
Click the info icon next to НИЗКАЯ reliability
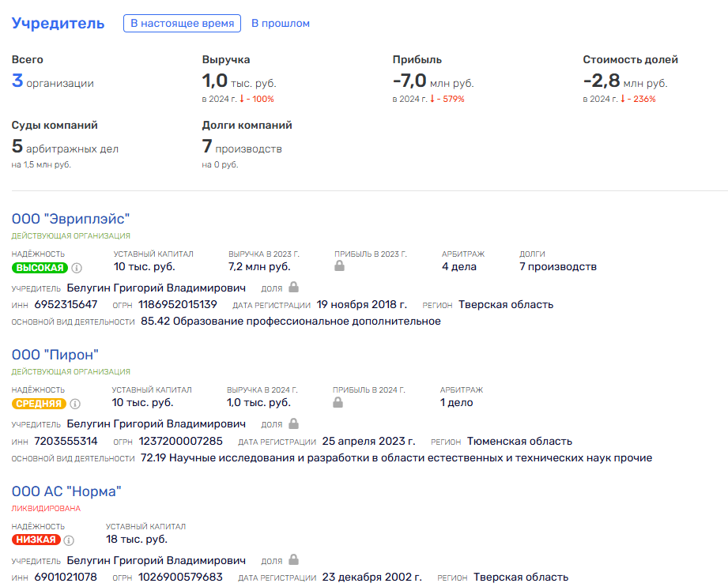tap(69, 540)
